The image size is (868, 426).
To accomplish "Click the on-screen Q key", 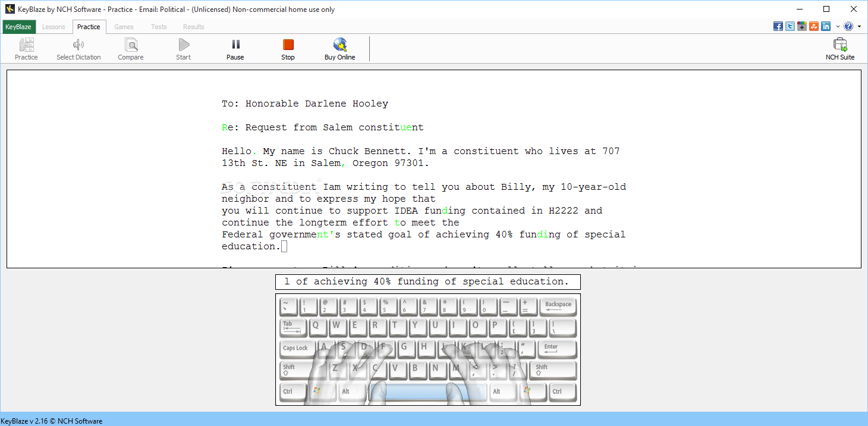I will coord(317,328).
